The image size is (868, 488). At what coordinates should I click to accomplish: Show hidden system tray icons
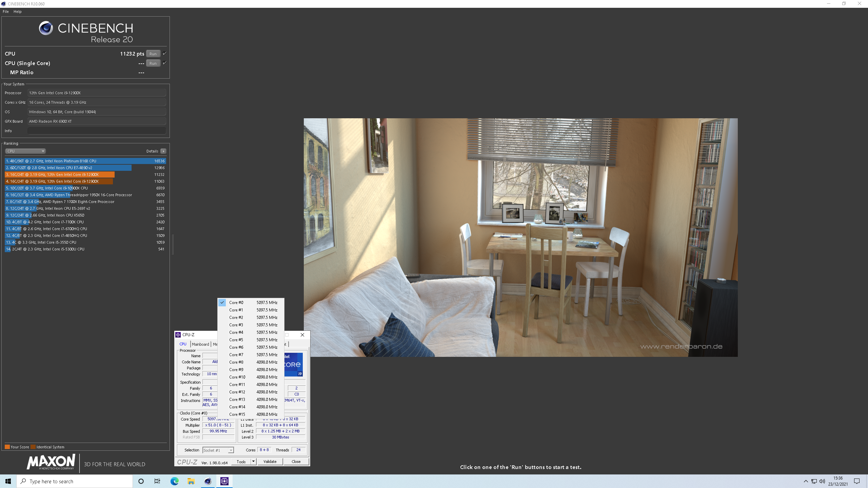(806, 481)
